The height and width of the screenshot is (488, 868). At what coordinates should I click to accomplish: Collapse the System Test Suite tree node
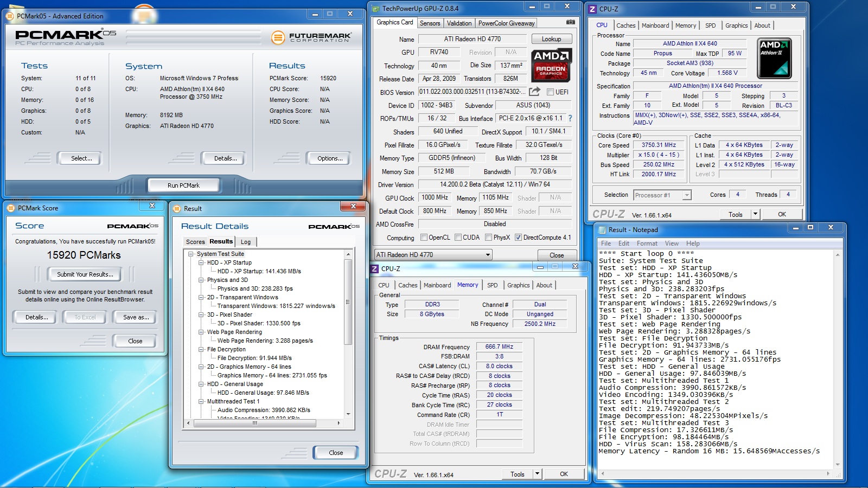[x=191, y=254]
